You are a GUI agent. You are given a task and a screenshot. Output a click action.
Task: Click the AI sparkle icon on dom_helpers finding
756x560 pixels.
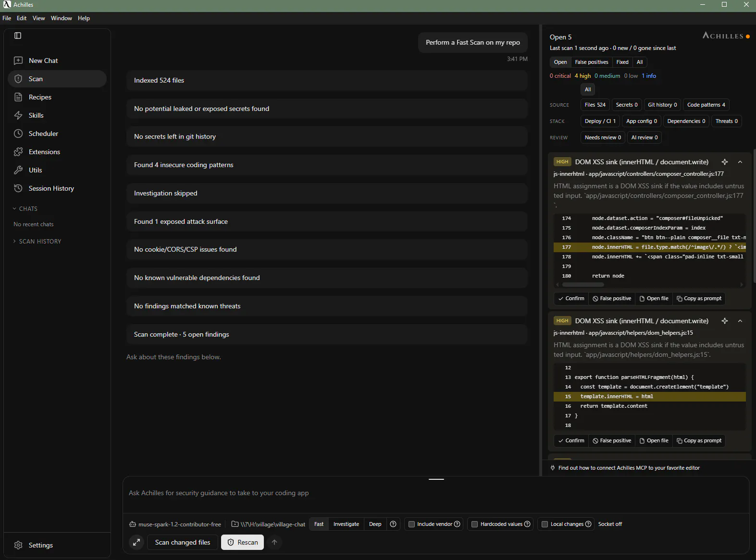(725, 321)
